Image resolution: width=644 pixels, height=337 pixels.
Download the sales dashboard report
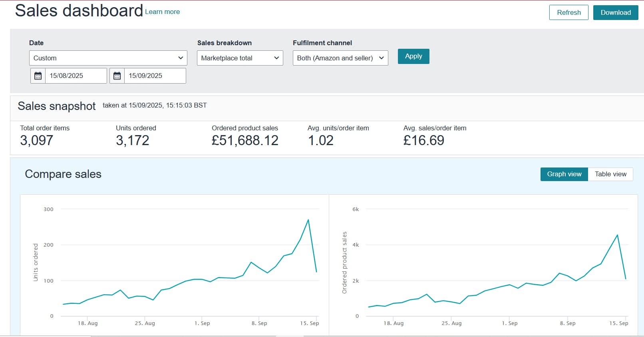click(615, 12)
